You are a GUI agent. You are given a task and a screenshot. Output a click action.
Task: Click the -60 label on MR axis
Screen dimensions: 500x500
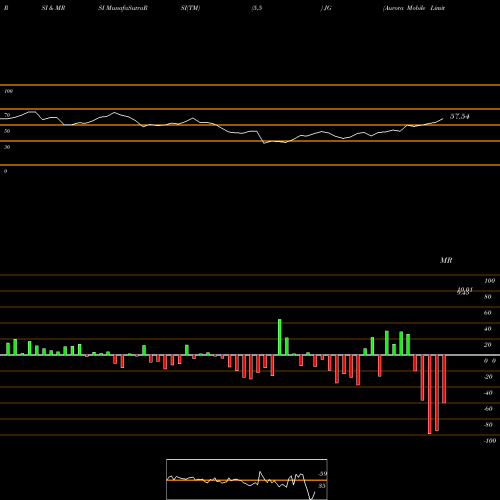tap(488, 409)
